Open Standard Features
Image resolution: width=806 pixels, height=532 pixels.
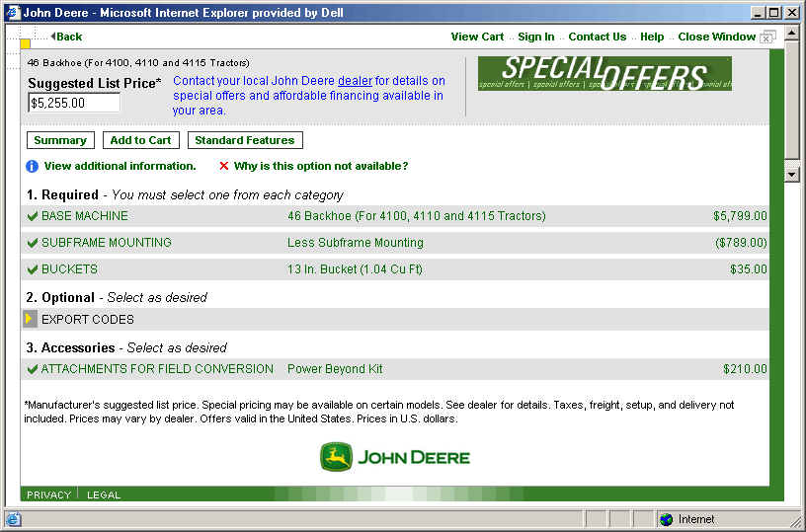[245, 140]
